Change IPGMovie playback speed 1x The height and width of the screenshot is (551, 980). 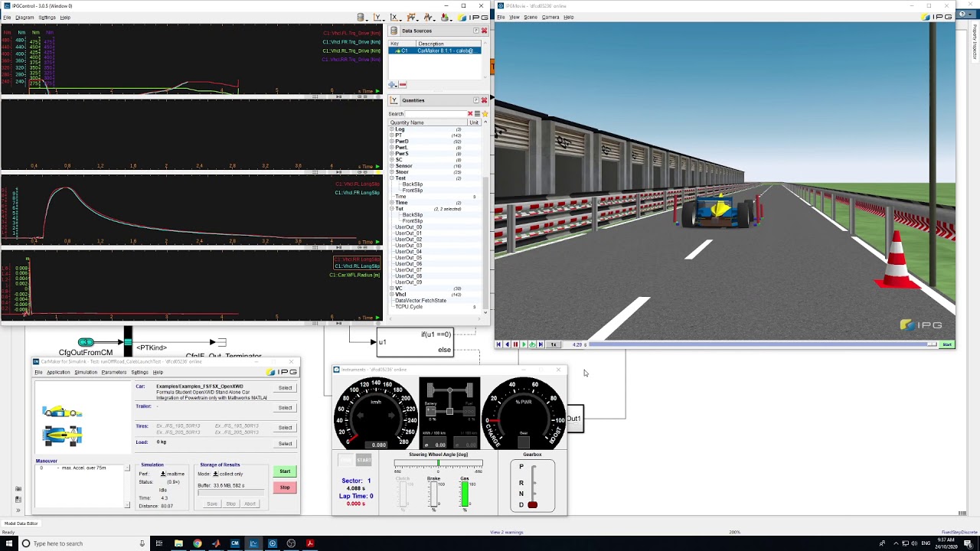(x=554, y=344)
